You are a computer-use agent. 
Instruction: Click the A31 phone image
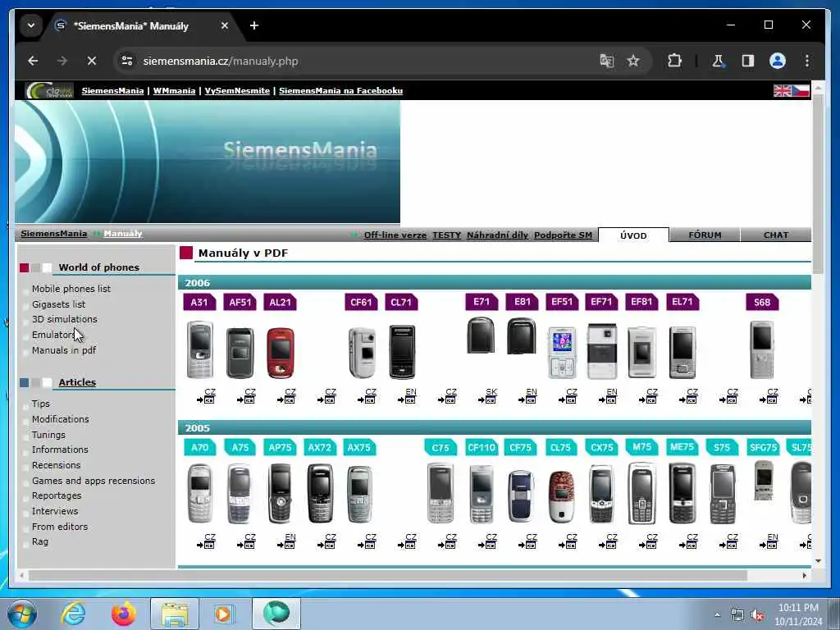coord(200,349)
